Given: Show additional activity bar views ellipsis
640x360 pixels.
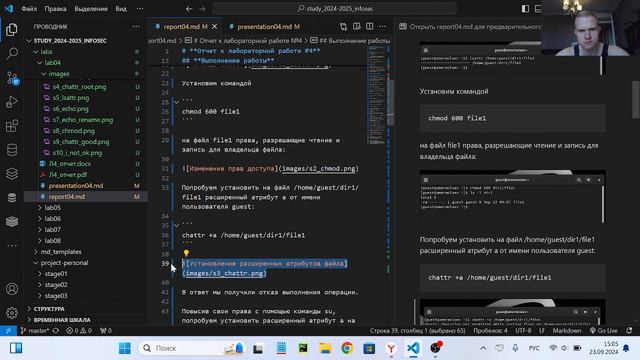Looking at the screenshot, I should 12,246.
